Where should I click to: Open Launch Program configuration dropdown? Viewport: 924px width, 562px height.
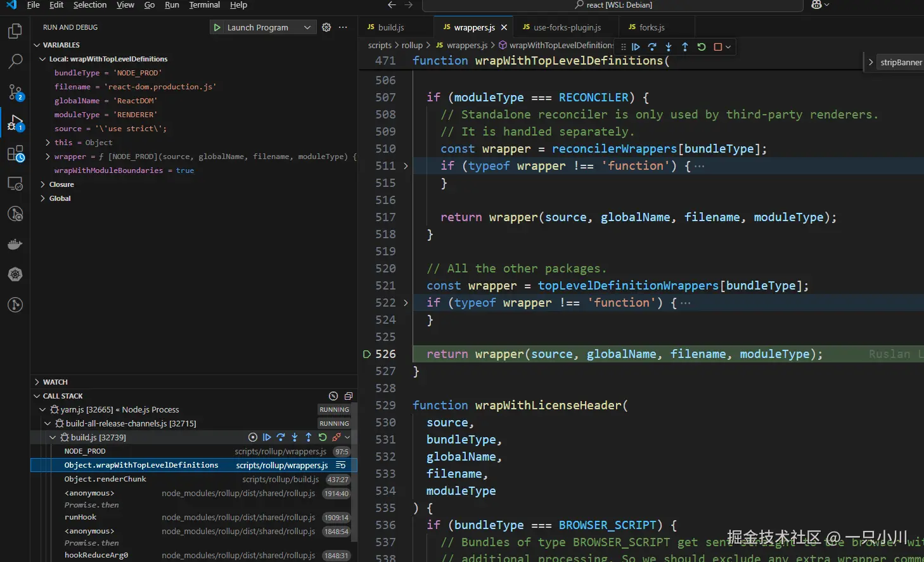point(307,27)
